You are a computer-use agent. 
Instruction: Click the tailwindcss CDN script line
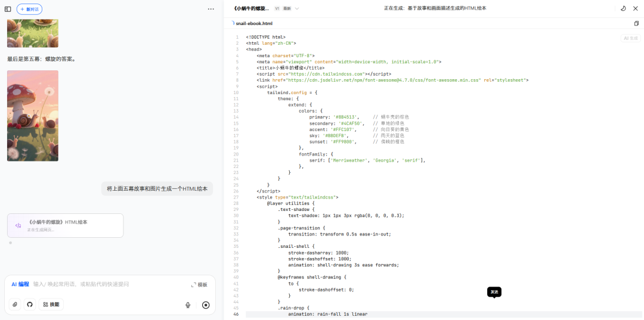324,74
